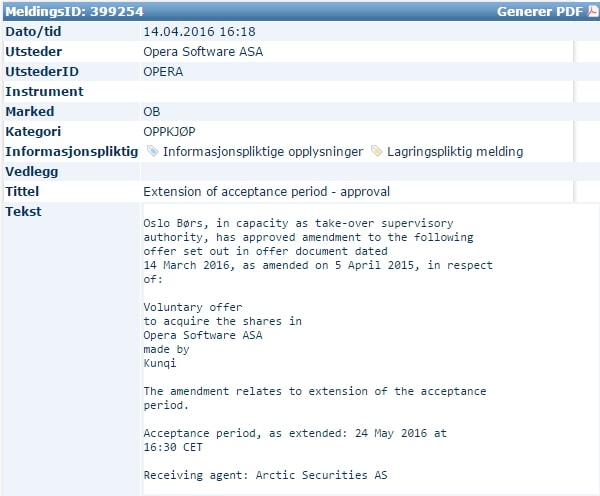The width and height of the screenshot is (600, 496).
Task: Click the issuer value Opera Software ASA
Action: pos(203,52)
